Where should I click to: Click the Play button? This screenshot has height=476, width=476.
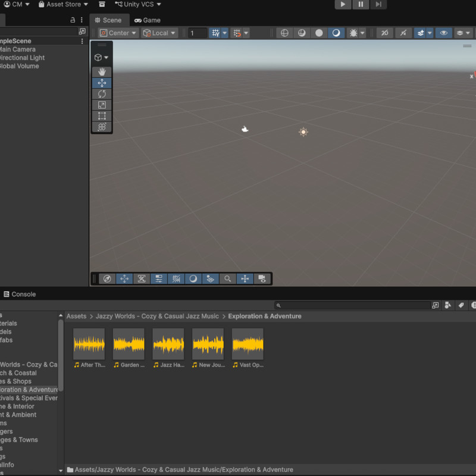(x=343, y=4)
